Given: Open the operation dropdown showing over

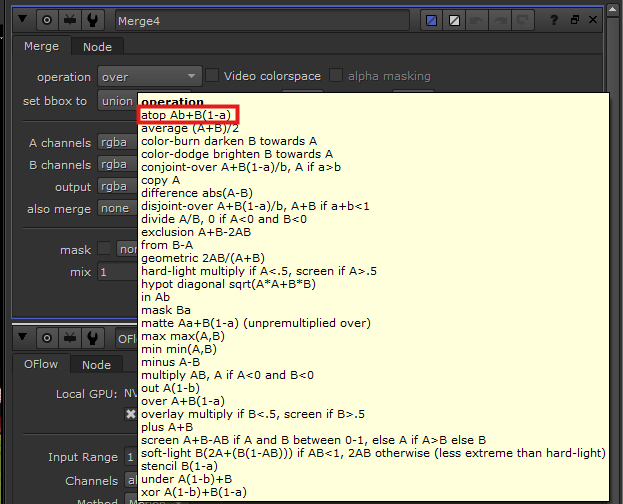Looking at the screenshot, I should click(x=150, y=76).
